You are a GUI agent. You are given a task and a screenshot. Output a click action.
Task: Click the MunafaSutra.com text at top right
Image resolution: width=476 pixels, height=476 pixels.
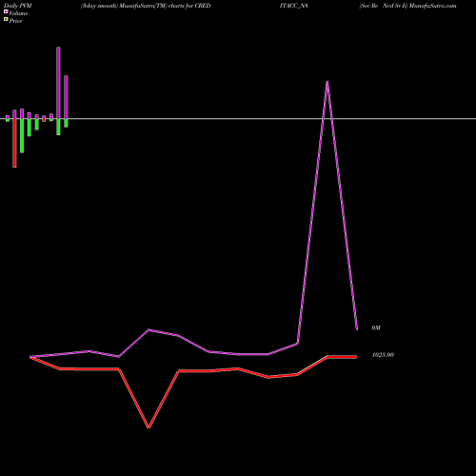(x=432, y=6)
